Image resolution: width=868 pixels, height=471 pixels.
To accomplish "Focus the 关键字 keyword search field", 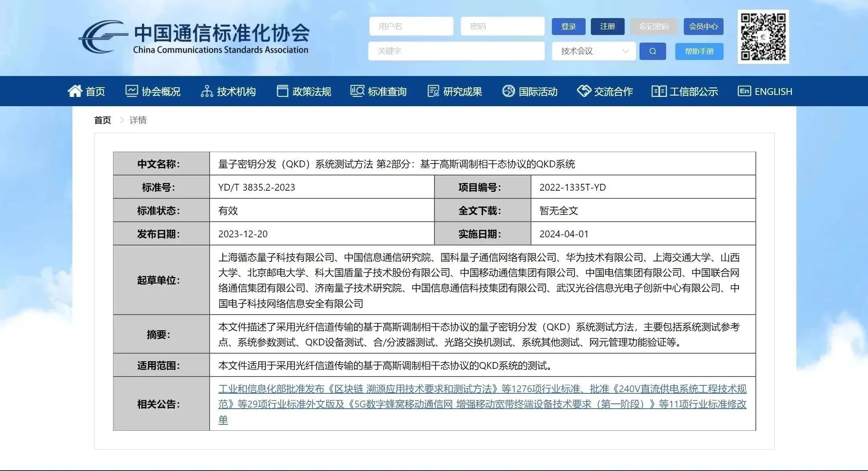I will (x=456, y=51).
